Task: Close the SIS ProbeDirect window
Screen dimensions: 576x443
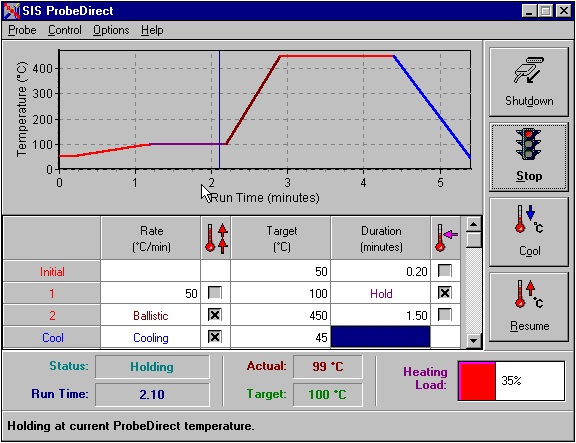Action: (564, 11)
